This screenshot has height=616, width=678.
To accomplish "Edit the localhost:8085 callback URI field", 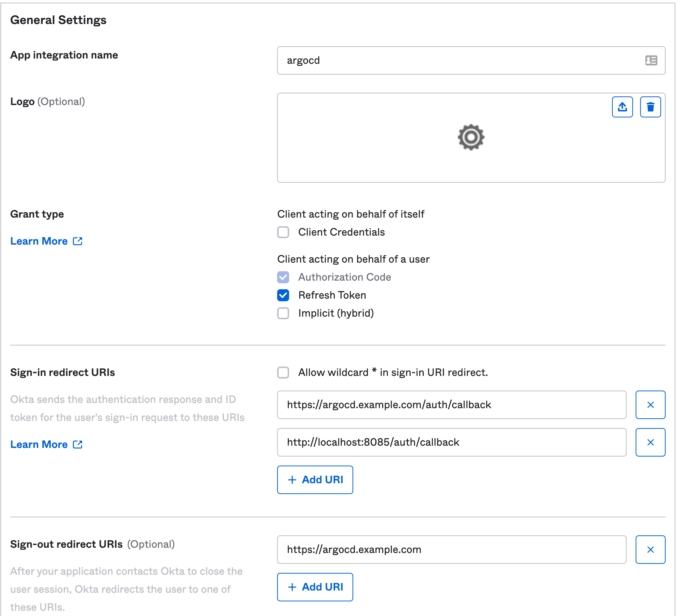I will click(x=451, y=442).
